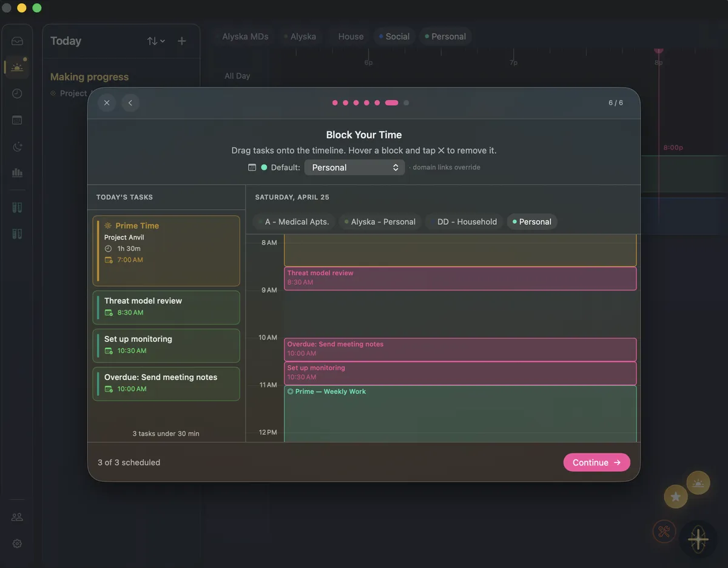Image resolution: width=728 pixels, height=568 pixels.
Task: Click the plus button to add a task
Action: (x=181, y=41)
